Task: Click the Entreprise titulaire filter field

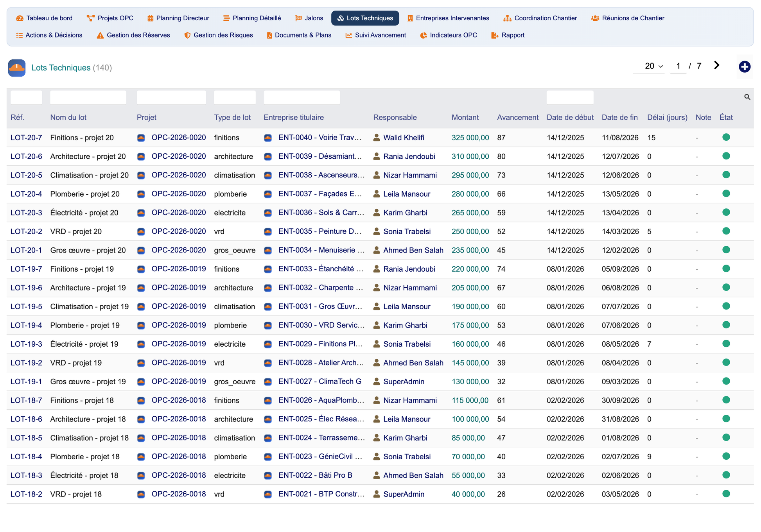Action: click(x=302, y=97)
